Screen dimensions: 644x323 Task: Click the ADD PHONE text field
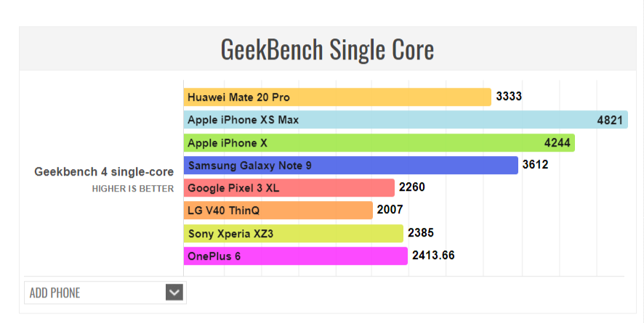pos(105,293)
